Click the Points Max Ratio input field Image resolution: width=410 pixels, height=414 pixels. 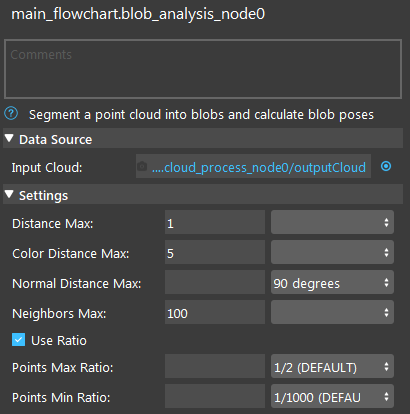[x=215, y=366]
